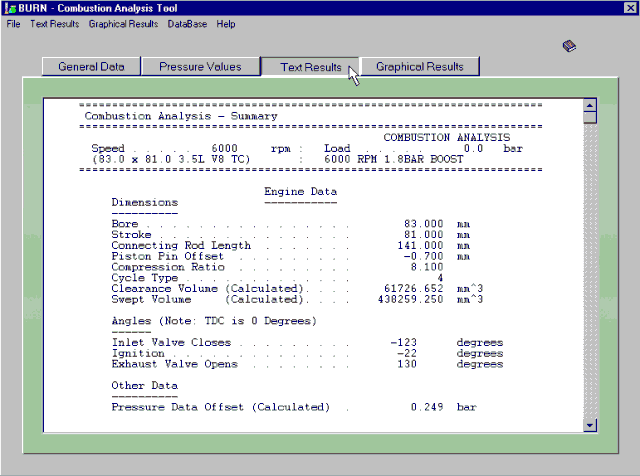Click the scrollbar up arrow
The image size is (640, 476).
(x=589, y=106)
